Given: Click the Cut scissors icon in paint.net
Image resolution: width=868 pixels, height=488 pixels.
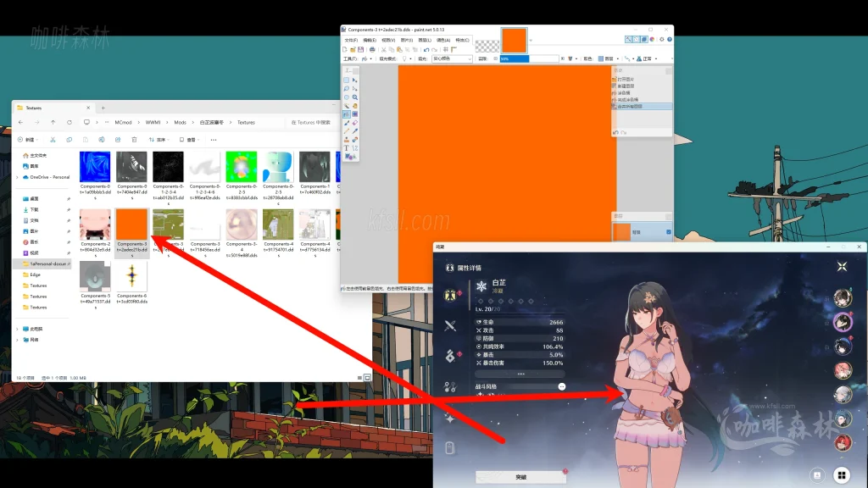Looking at the screenshot, I should point(384,50).
